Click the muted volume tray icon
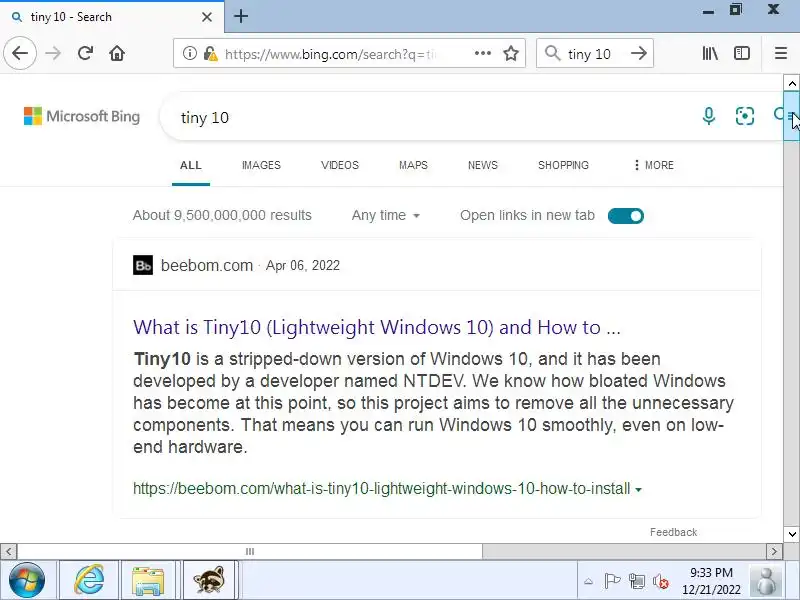This screenshot has width=800, height=600. pyautogui.click(x=661, y=581)
